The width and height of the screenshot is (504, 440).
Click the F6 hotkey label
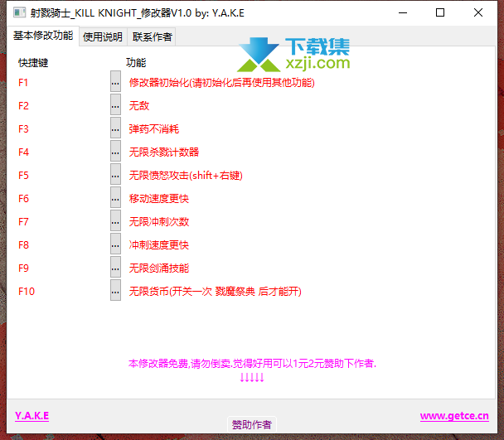coord(23,199)
